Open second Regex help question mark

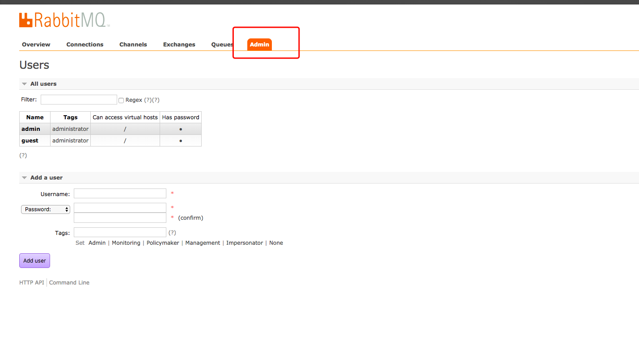click(x=156, y=100)
